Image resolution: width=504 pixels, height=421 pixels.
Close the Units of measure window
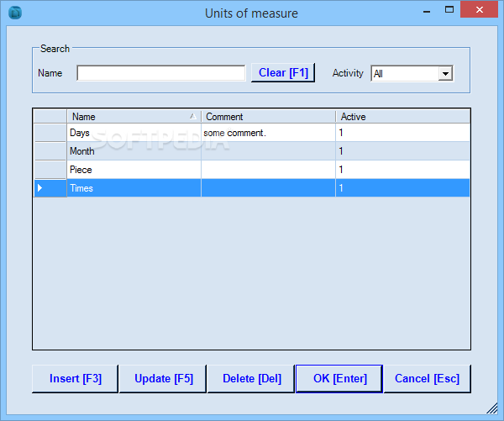click(480, 9)
